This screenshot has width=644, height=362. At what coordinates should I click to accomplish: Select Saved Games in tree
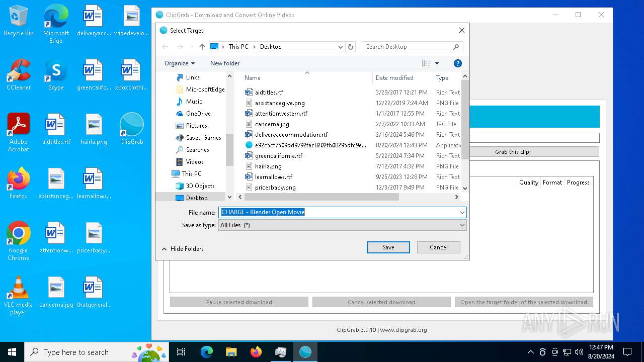point(203,138)
